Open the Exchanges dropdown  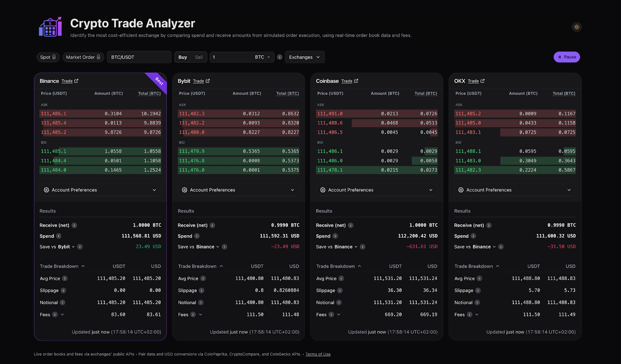[x=305, y=57]
